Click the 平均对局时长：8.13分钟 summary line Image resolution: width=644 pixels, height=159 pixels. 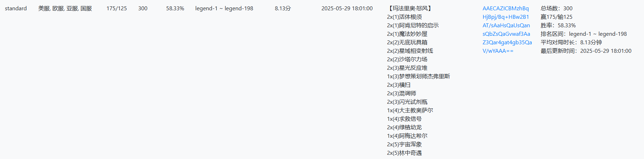[x=571, y=42]
